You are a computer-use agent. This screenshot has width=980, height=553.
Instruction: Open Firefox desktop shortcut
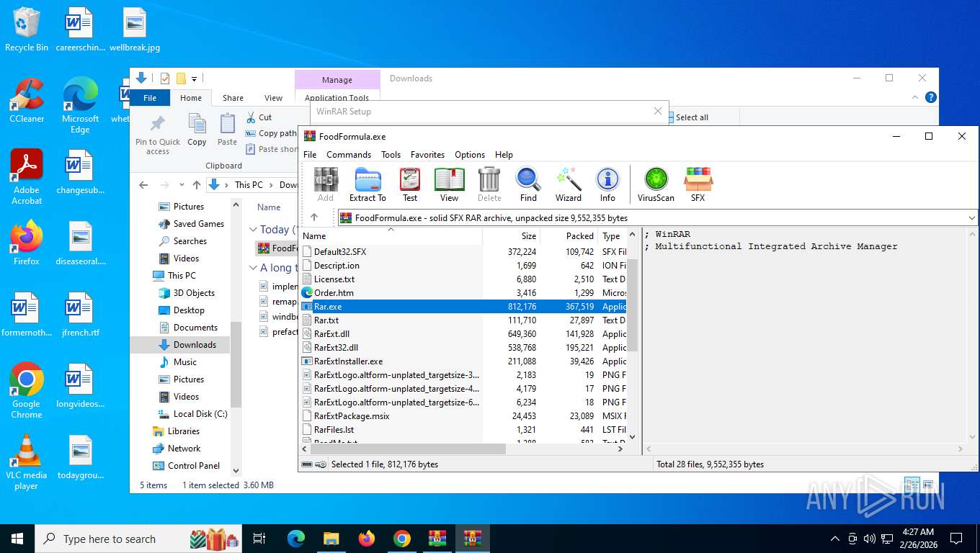(27, 243)
